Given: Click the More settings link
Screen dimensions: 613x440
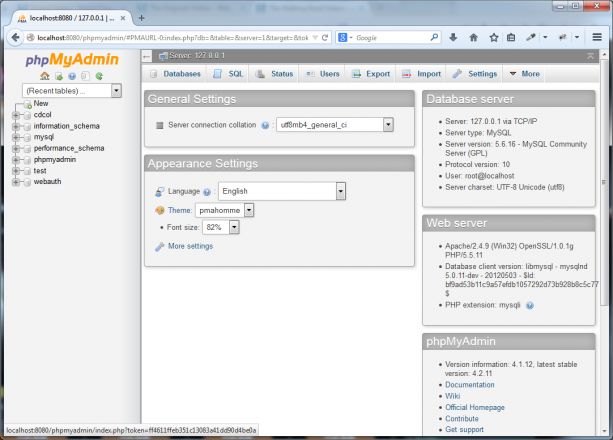Looking at the screenshot, I should tap(190, 246).
